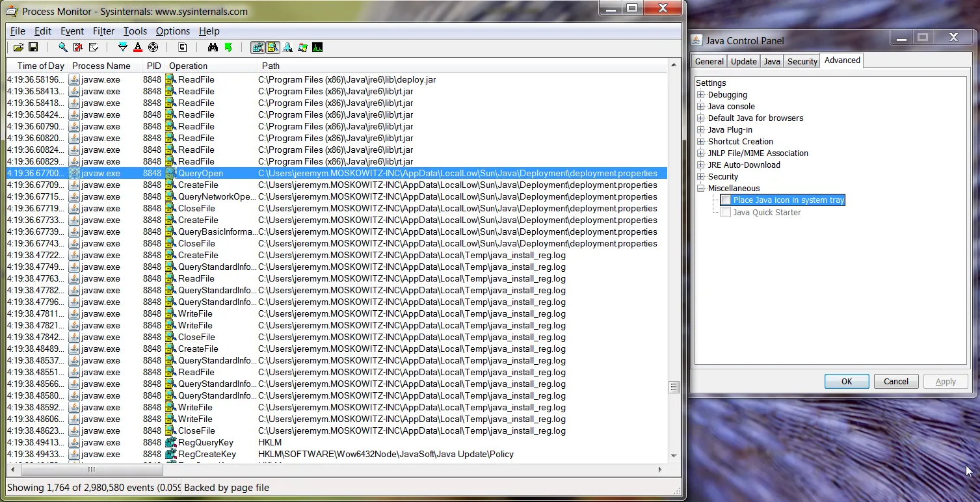Expand the Java console tree node
The image size is (980, 502).
[x=701, y=107]
